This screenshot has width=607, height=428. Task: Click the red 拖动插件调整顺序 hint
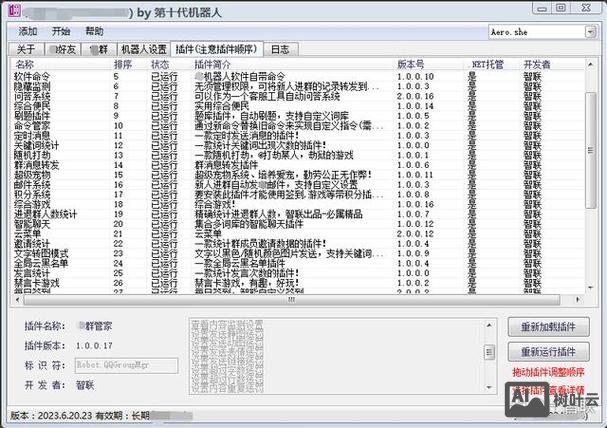[x=548, y=372]
